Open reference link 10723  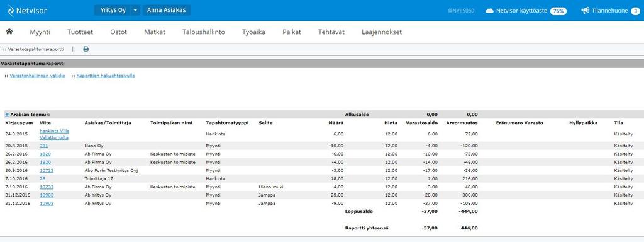click(x=47, y=170)
